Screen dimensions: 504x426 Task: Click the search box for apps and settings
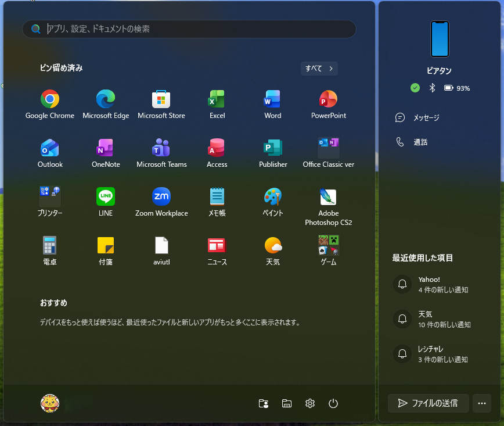pos(189,29)
